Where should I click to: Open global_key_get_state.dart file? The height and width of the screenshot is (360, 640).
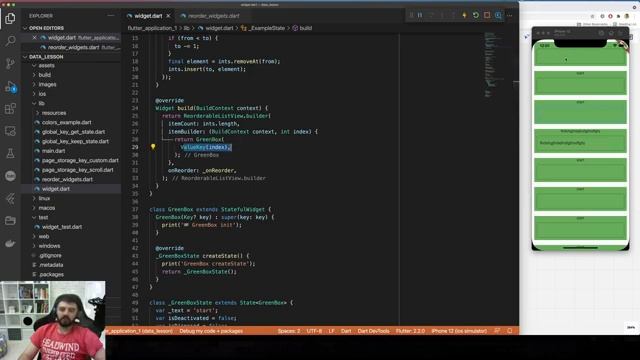73,132
